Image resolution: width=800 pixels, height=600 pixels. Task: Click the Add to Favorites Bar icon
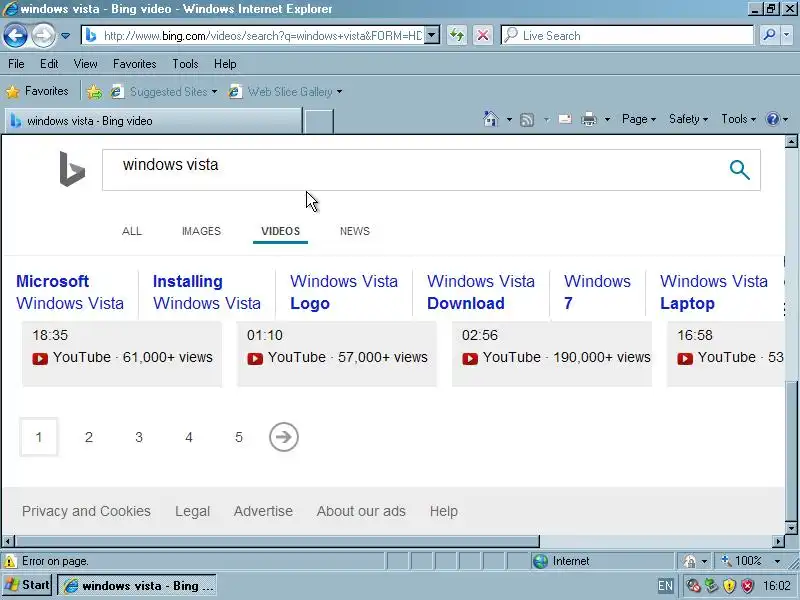(x=94, y=92)
